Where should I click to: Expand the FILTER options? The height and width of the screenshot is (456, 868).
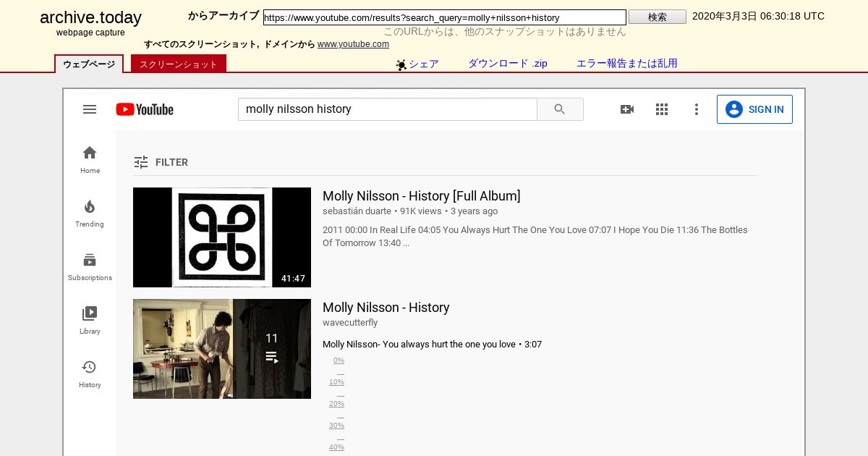(x=161, y=162)
